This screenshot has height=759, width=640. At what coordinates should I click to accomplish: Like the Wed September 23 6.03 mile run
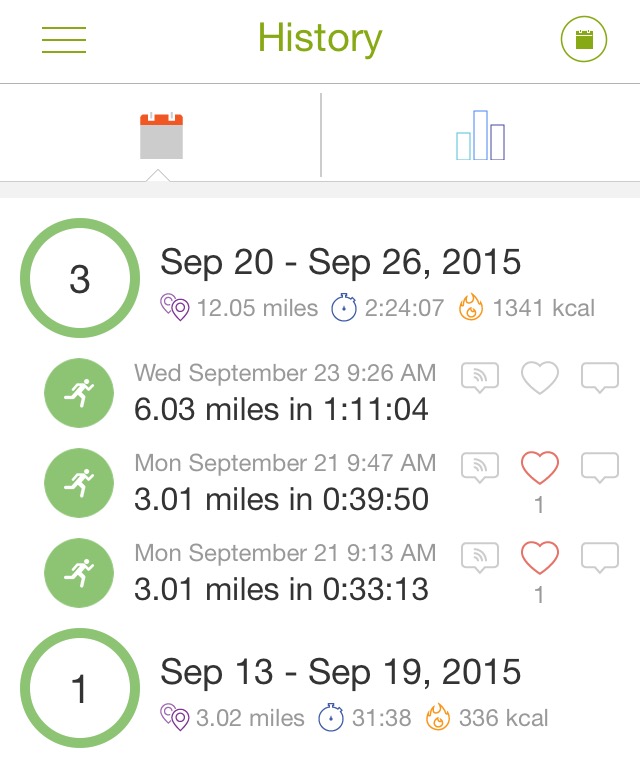[540, 377]
